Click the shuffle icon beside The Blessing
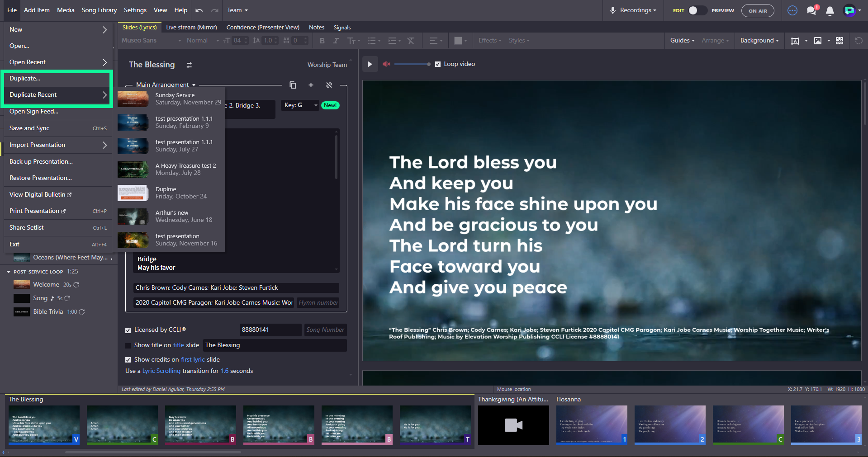Screen dimensions: 868x457 tap(190, 65)
